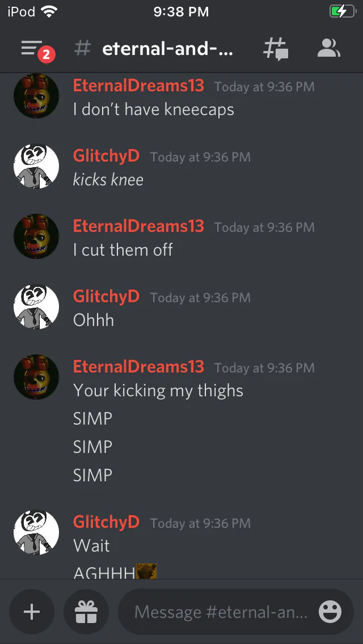Tap GlitchyD avatar beside Ohhh message
The image size is (363, 644).
point(36,307)
